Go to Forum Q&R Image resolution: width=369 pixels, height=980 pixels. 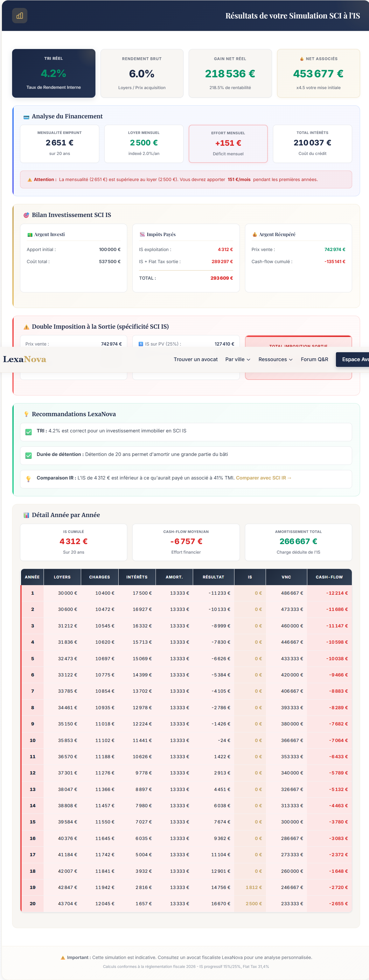point(314,360)
